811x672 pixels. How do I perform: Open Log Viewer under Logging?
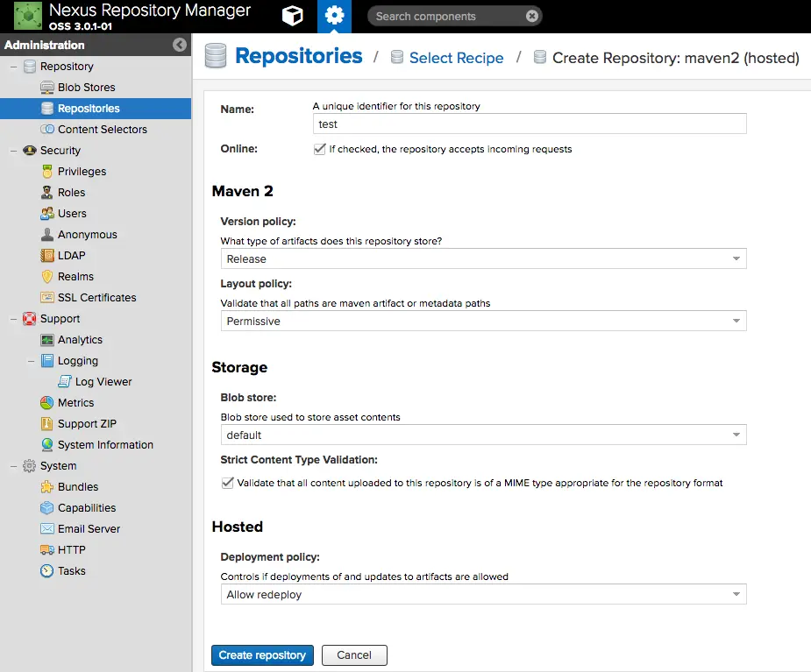(103, 381)
